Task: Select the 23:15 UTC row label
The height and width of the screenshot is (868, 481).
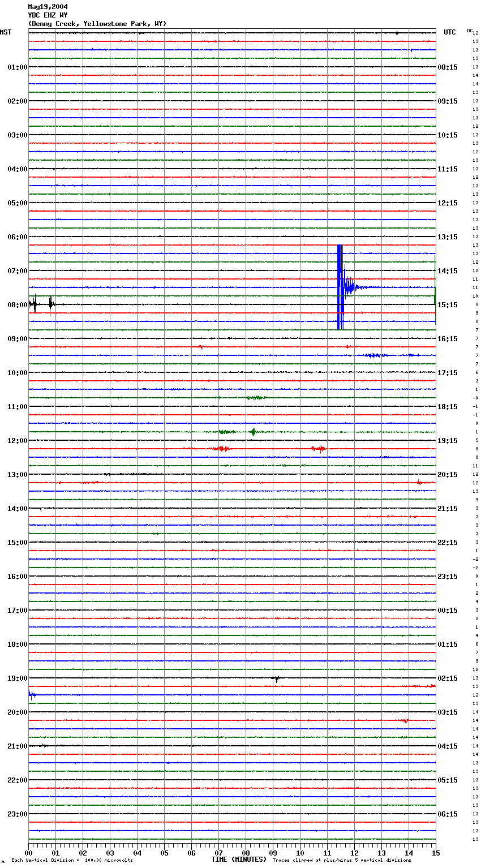Action: coord(448,577)
